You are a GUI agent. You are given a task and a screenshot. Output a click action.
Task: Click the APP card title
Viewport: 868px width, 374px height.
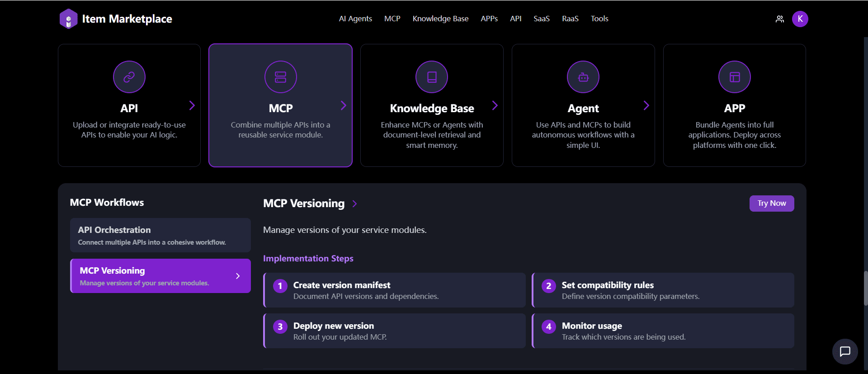(735, 109)
